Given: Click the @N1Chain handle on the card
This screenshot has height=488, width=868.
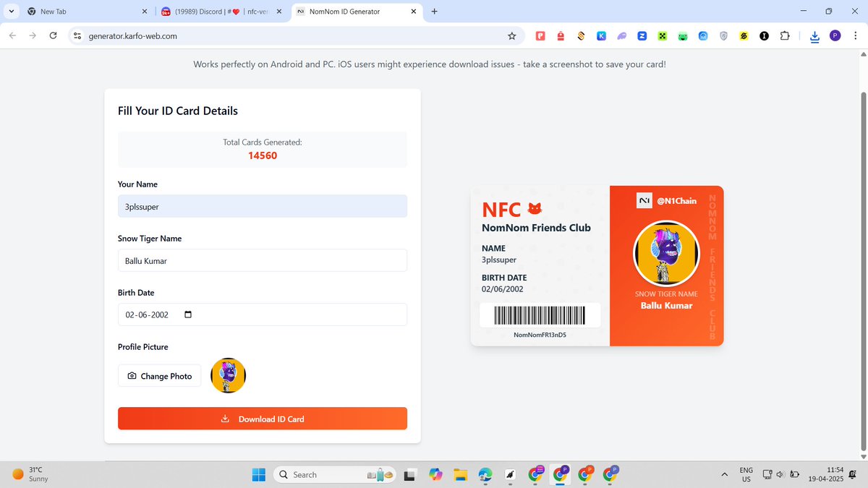Looking at the screenshot, I should [x=676, y=201].
